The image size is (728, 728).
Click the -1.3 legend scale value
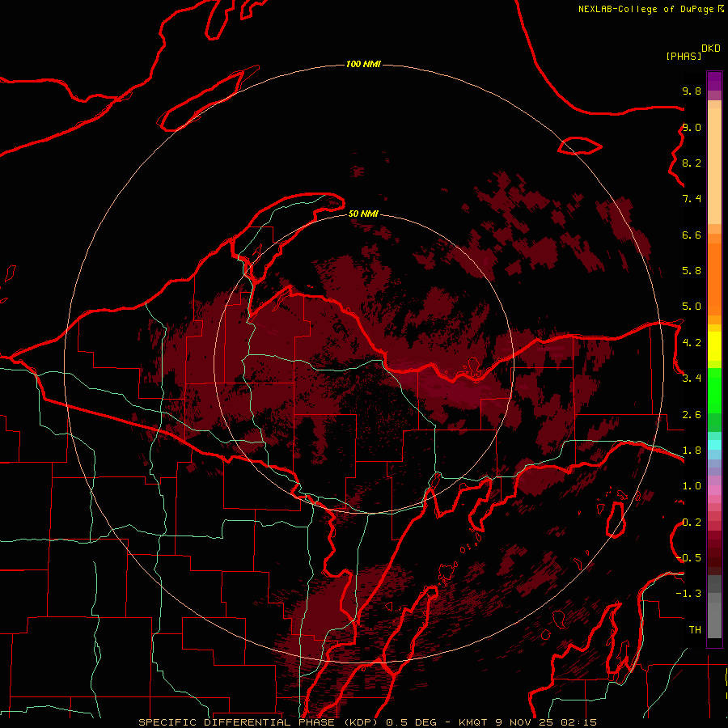(688, 594)
